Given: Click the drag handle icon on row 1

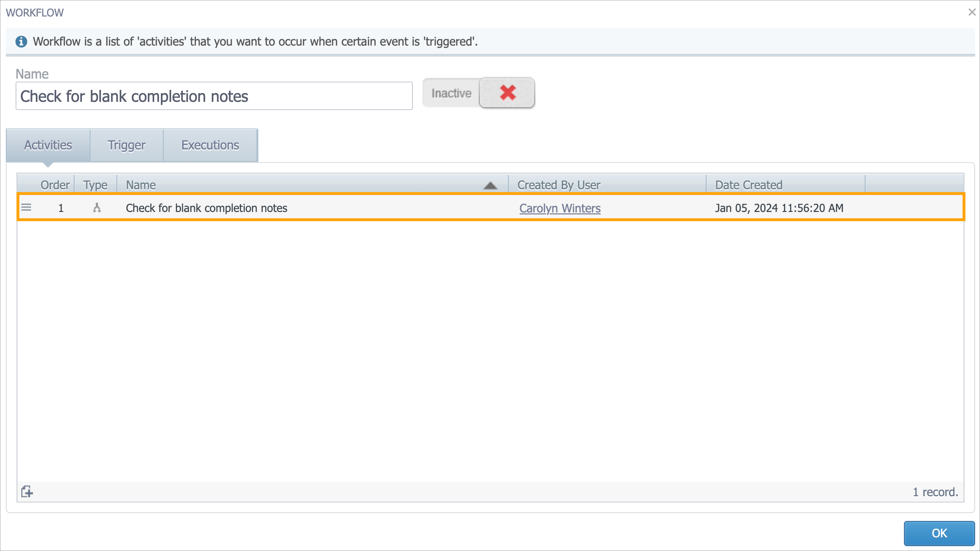Looking at the screenshot, I should point(26,208).
